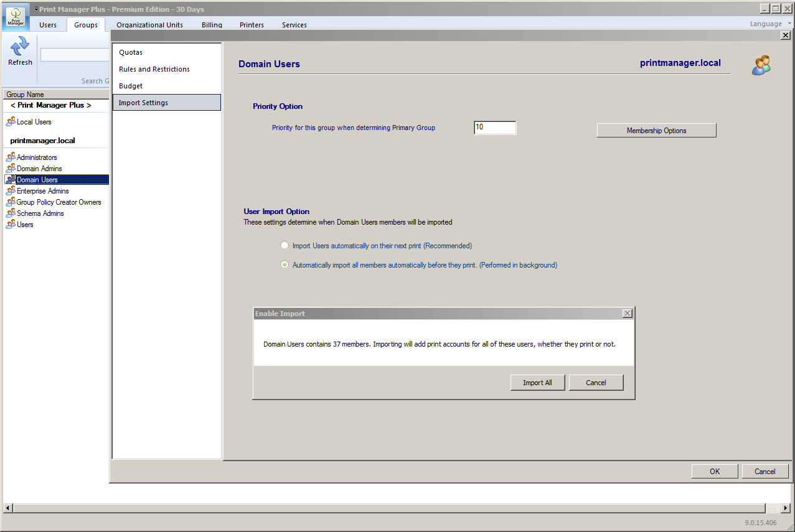Select the Schema Admins group icon
This screenshot has width=795, height=532.
(11, 213)
